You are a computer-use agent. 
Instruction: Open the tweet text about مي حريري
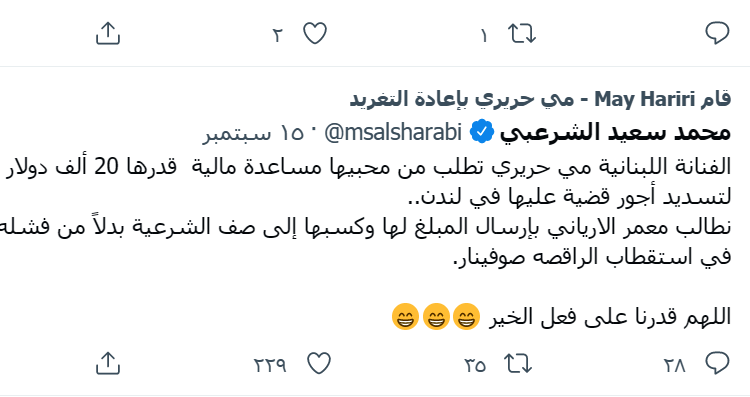coord(366,213)
